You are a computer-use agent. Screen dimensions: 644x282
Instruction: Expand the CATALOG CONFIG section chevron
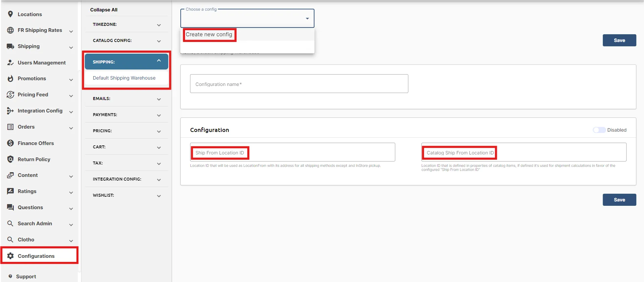[x=159, y=41]
